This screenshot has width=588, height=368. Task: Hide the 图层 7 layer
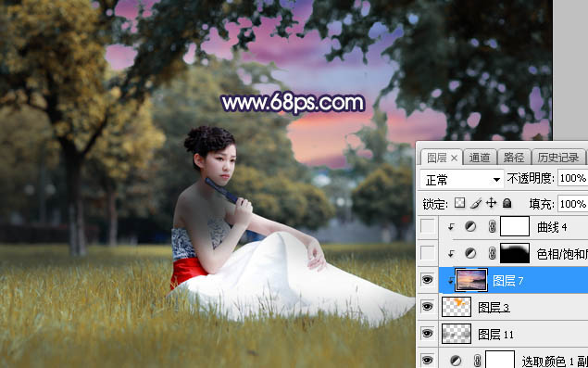pos(428,279)
